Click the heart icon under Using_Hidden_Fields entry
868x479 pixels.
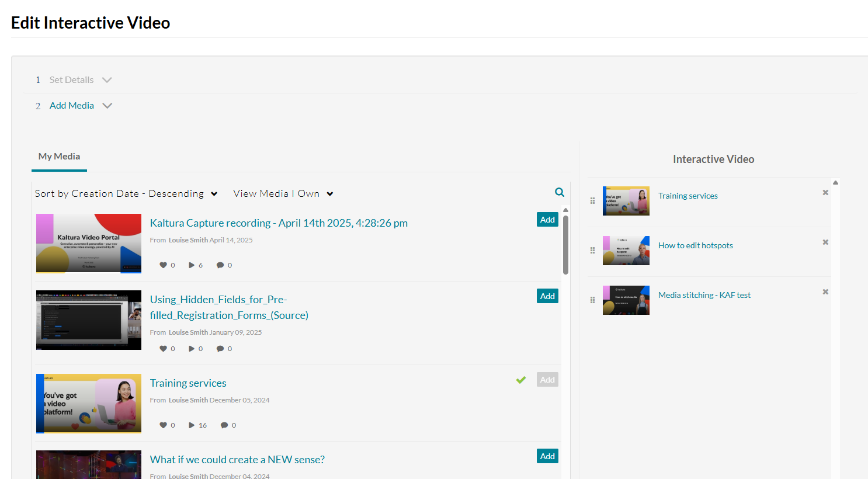tap(164, 349)
